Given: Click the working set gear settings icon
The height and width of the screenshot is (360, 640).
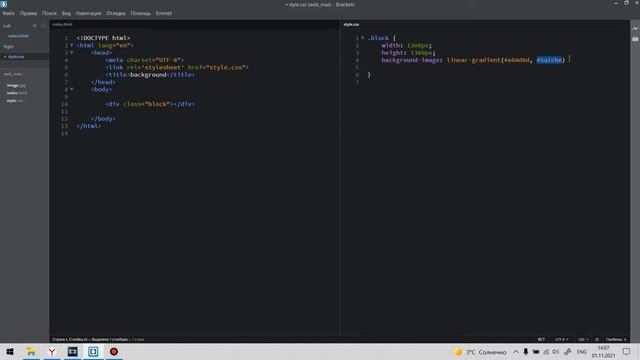Looking at the screenshot, I should 35,26.
